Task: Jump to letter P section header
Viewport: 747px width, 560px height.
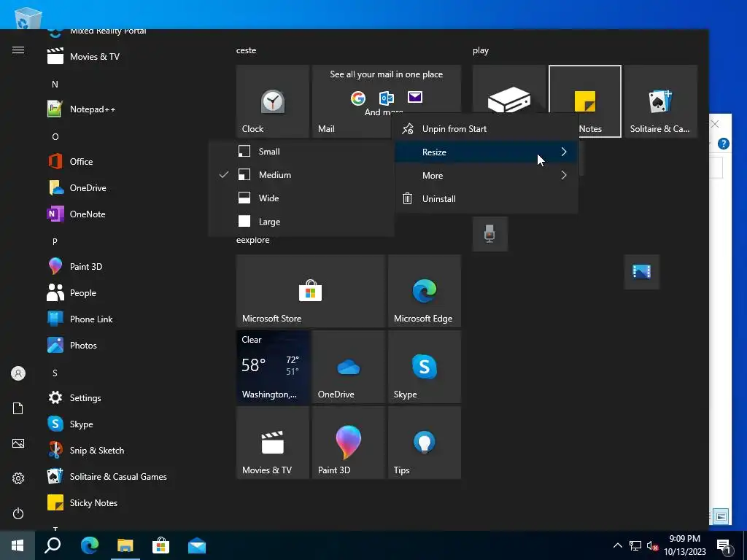Action: tap(55, 241)
